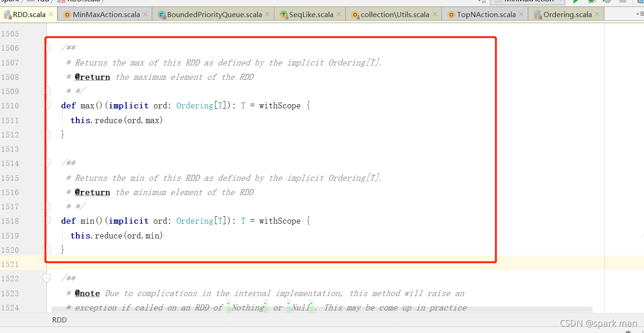Collapse the doc comment at line 1506
The height and width of the screenshot is (333, 644).
47,48
